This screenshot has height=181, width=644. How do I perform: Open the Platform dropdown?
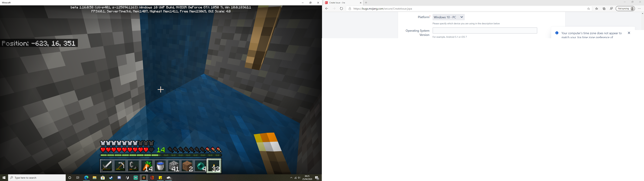448,17
